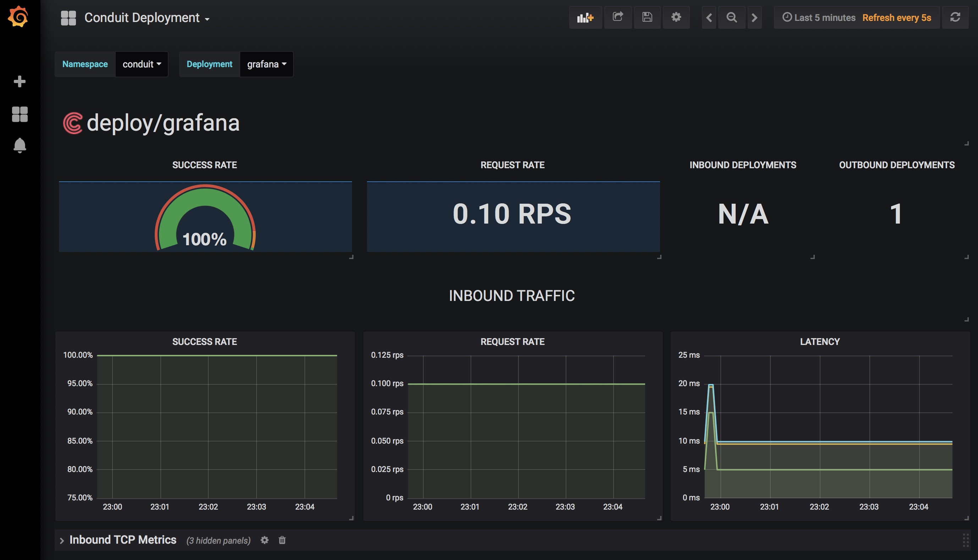Click the Share dashboard icon
Screen dimensions: 978x560
click(x=618, y=17)
